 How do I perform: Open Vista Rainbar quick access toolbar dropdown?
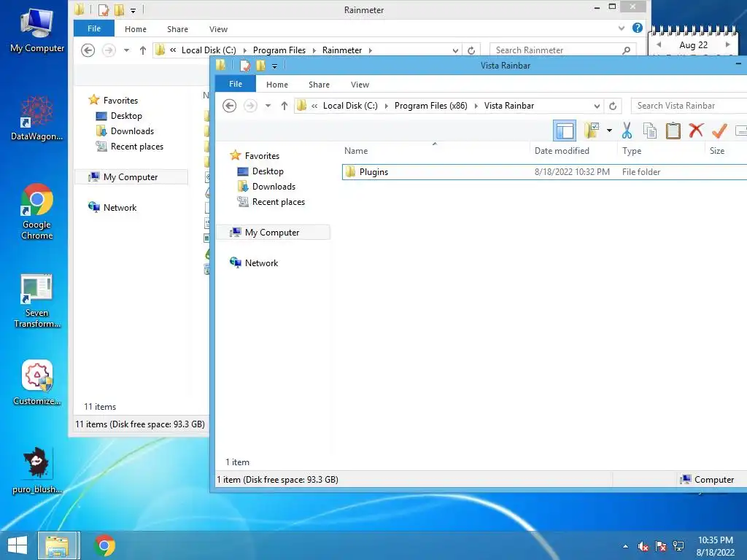click(x=274, y=66)
